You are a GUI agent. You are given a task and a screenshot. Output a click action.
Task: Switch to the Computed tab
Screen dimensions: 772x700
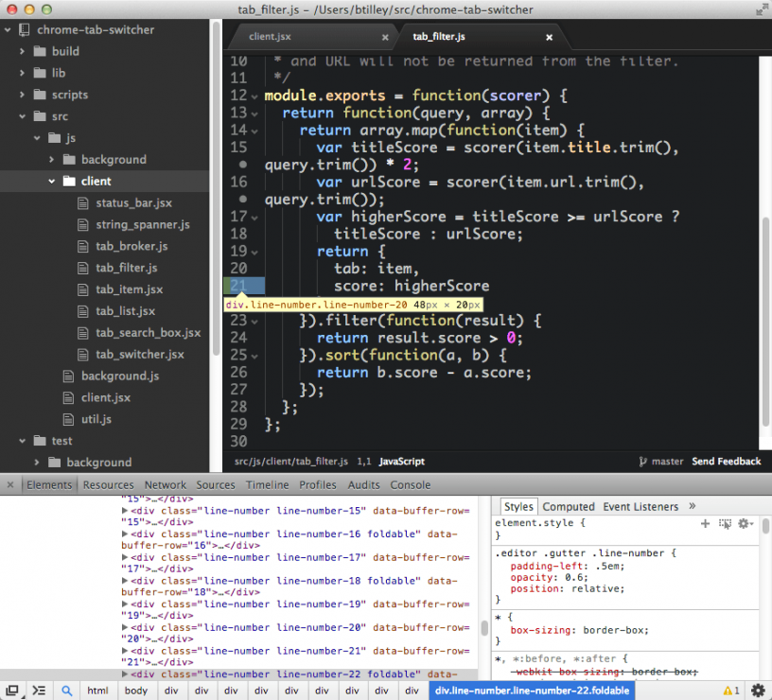[x=569, y=506]
